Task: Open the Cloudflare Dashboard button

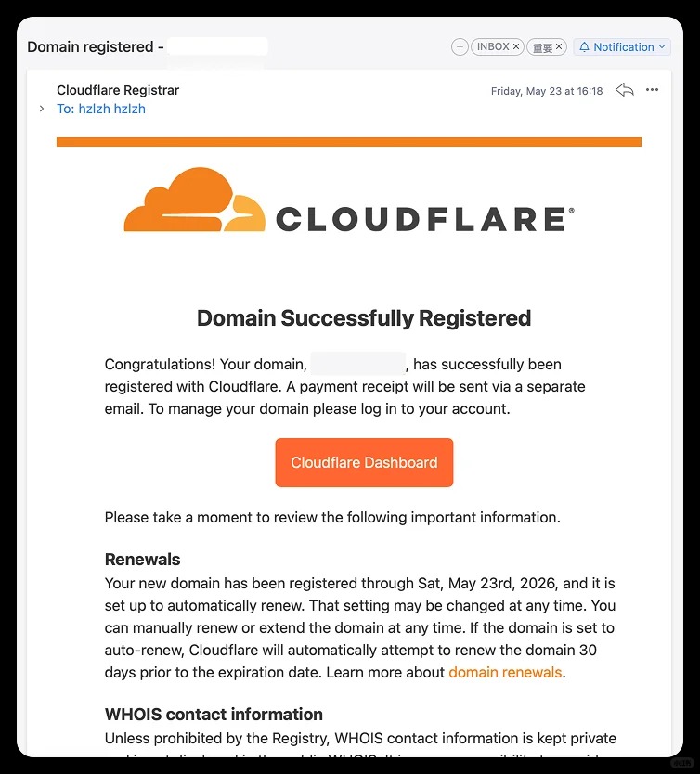Action: point(364,462)
